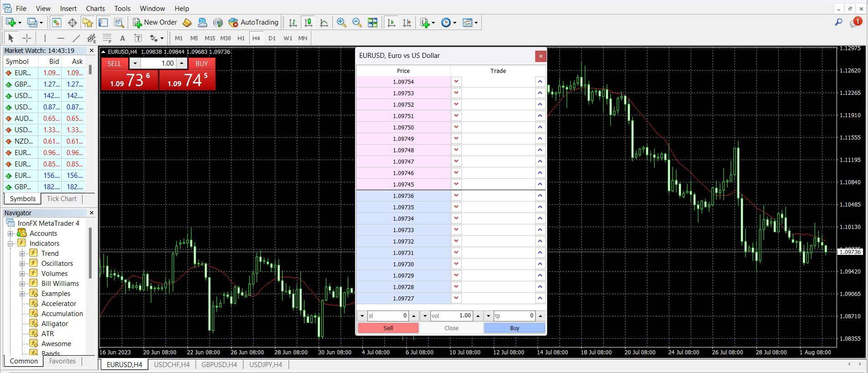This screenshot has width=868, height=373.
Task: Switch timeframe to H1
Action: click(241, 38)
